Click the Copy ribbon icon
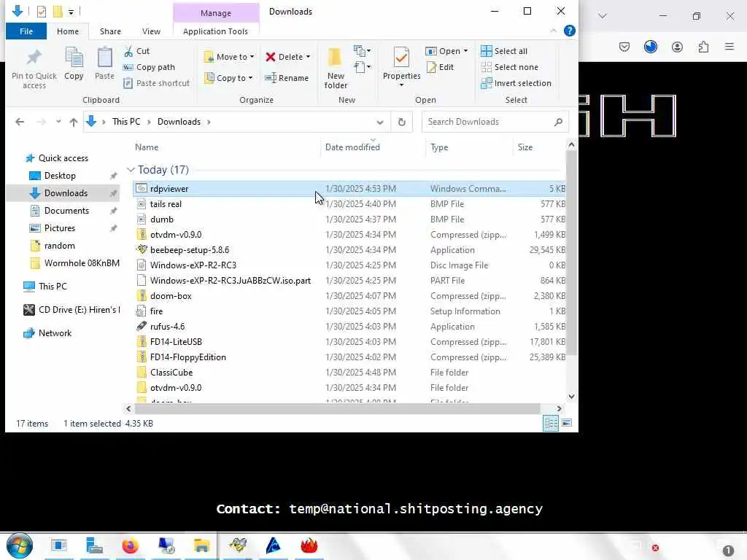The image size is (747, 560). click(74, 58)
